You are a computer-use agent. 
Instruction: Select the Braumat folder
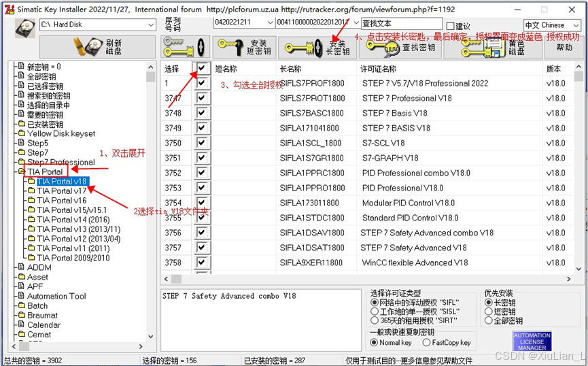tap(42, 316)
